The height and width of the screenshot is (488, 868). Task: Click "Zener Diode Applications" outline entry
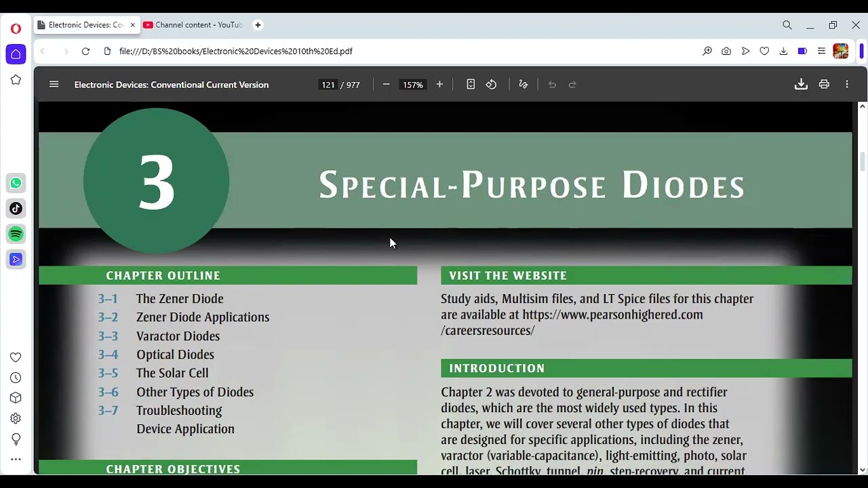pos(203,317)
